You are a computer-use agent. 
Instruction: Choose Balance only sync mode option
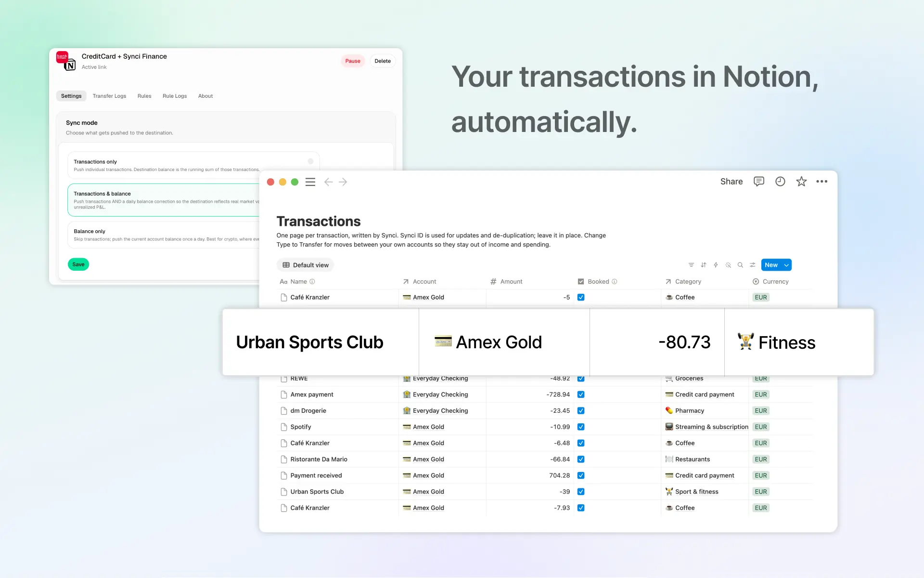pyautogui.click(x=164, y=235)
